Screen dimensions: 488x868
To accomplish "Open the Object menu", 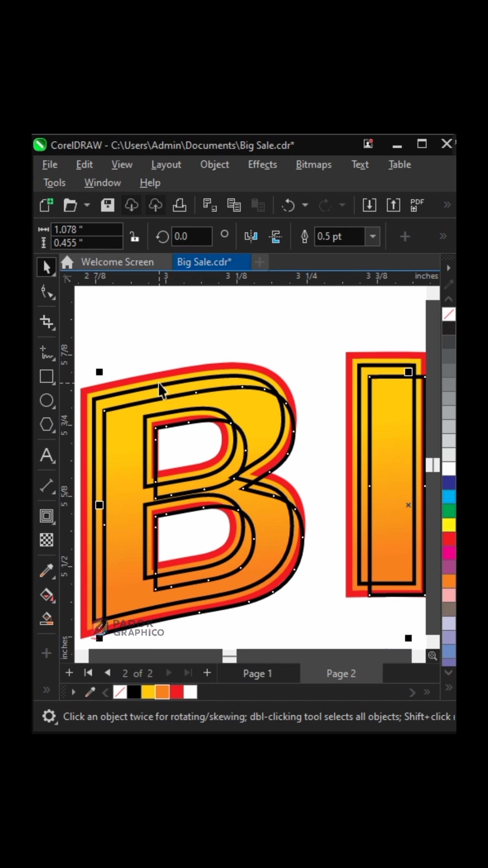I will tap(215, 165).
